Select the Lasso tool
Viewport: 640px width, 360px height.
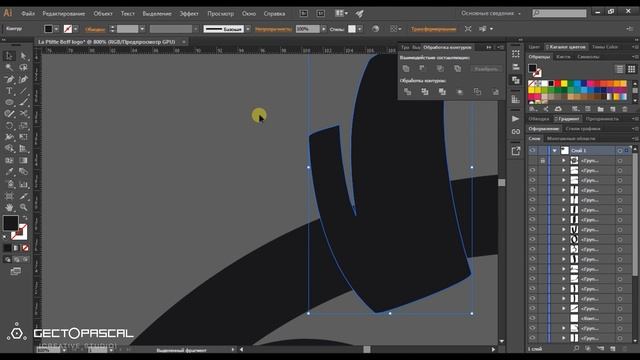tap(23, 67)
